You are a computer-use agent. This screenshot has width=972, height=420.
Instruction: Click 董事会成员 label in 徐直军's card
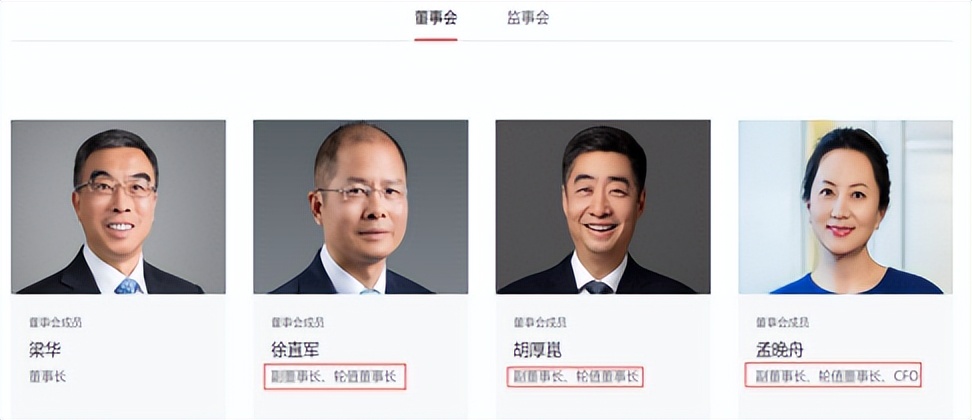pos(298,322)
